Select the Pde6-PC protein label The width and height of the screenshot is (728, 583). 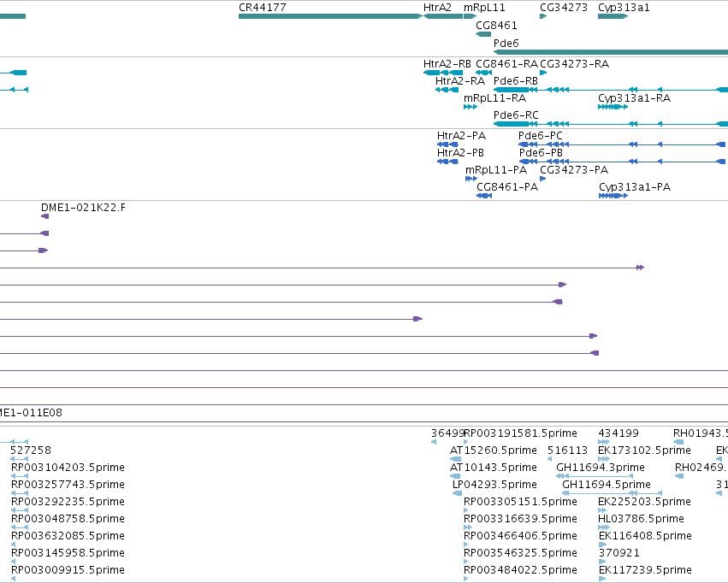[x=541, y=135]
